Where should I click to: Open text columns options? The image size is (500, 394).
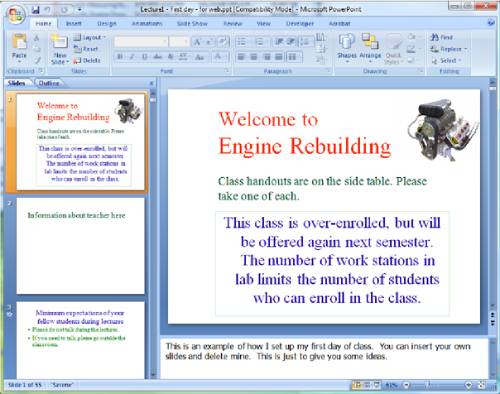point(294,57)
